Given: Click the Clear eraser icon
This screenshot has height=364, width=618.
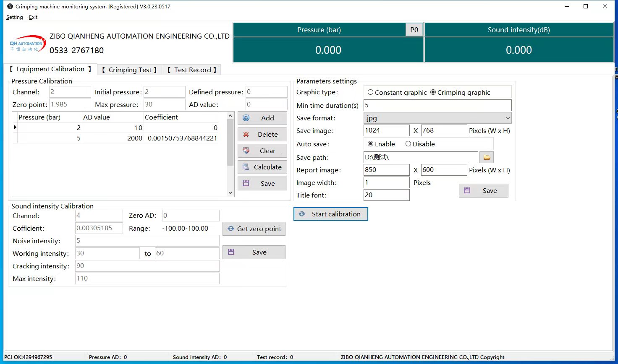Looking at the screenshot, I should 246,151.
